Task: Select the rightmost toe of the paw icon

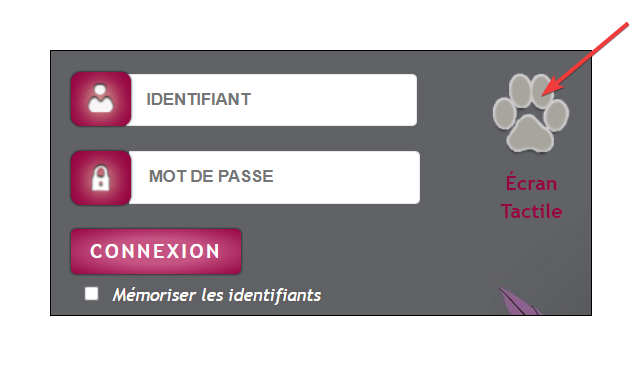Action: 556,116
